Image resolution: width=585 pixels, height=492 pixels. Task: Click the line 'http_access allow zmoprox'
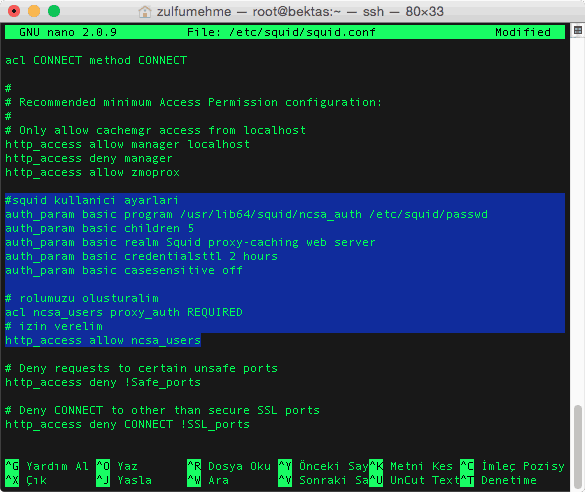click(x=93, y=172)
